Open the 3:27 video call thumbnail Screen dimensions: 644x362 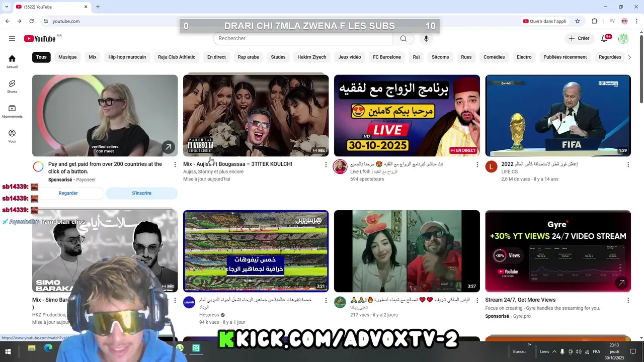click(x=407, y=251)
